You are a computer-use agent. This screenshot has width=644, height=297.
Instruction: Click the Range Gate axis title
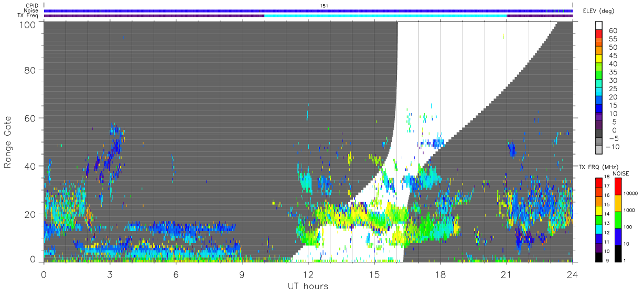8,141
